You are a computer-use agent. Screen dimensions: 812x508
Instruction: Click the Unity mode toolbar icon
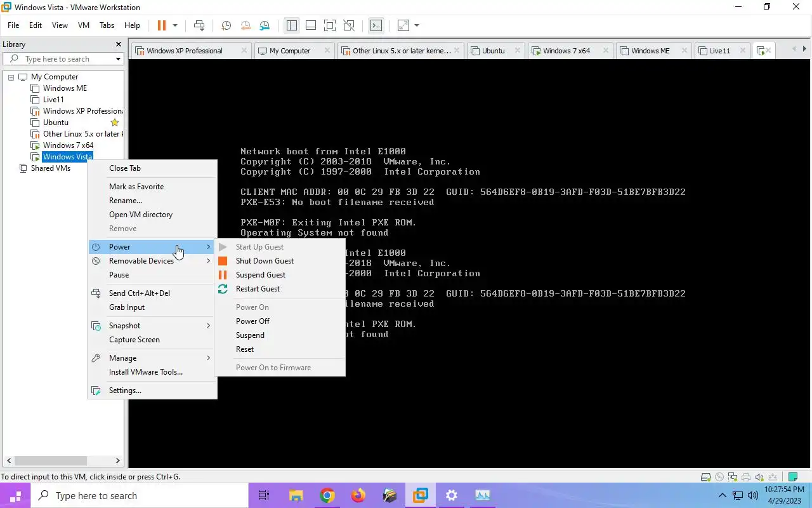(349, 25)
